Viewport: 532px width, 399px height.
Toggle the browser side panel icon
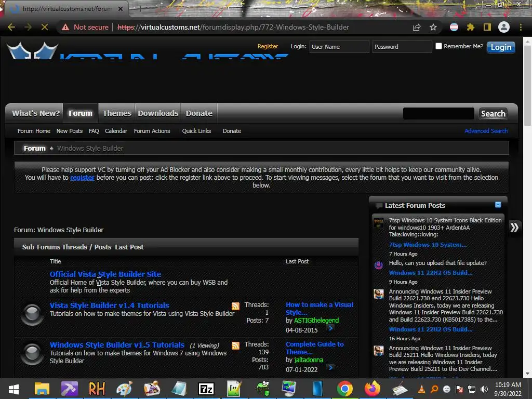[x=487, y=27]
